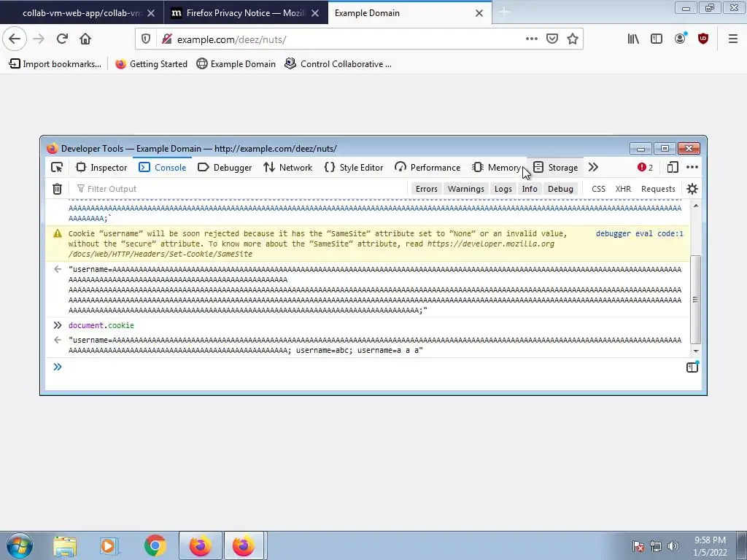Toggle the Logs filter in console
Image resolution: width=747 pixels, height=560 pixels.
coord(503,189)
